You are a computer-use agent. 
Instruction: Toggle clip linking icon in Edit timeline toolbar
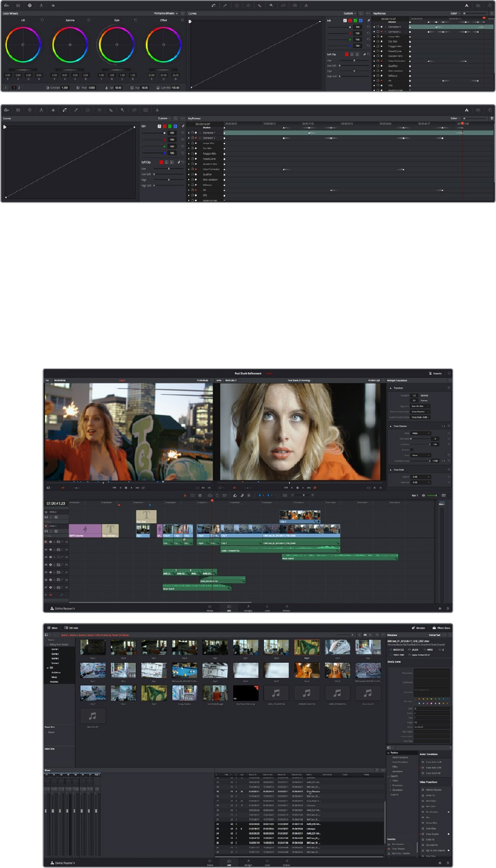(x=242, y=495)
